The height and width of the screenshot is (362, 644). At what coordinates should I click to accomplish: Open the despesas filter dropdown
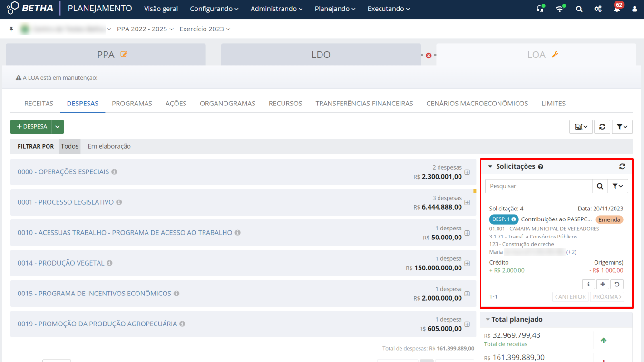point(622,127)
